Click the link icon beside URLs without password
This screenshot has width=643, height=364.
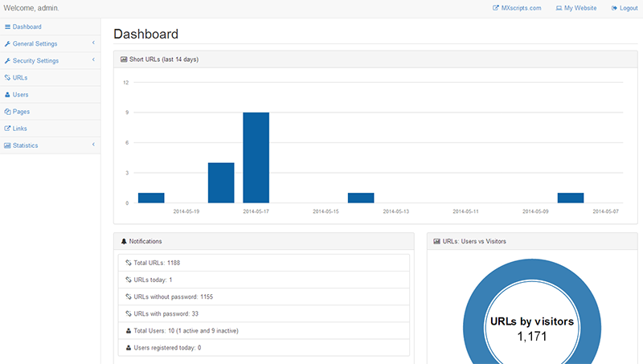tap(129, 297)
